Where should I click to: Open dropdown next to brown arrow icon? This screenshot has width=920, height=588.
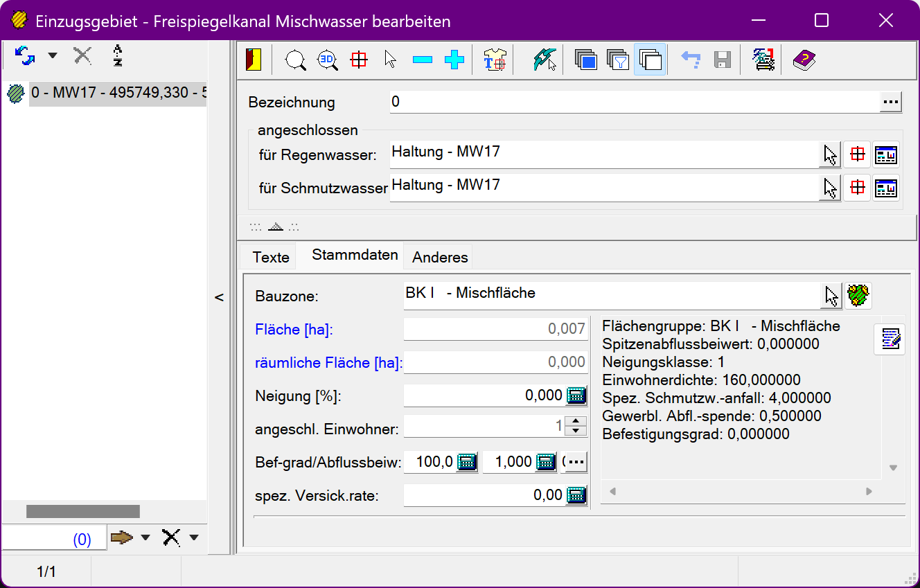145,537
